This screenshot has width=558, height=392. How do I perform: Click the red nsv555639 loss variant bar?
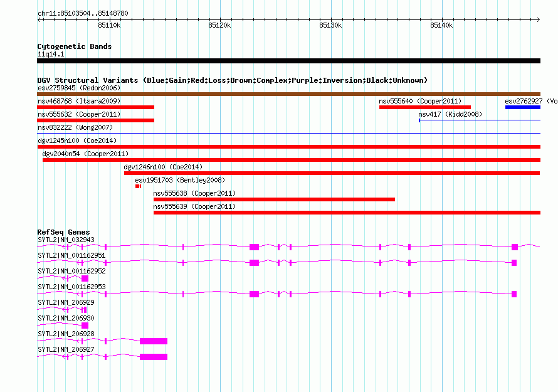tap(347, 213)
